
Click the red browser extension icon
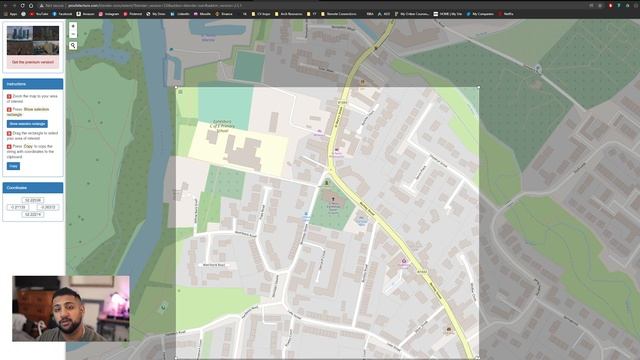(x=610, y=6)
